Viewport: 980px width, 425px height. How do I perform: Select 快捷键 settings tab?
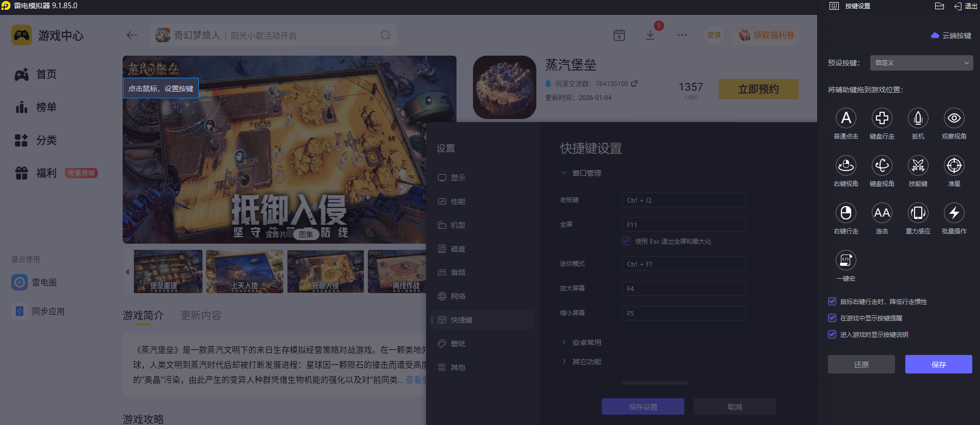pos(483,320)
